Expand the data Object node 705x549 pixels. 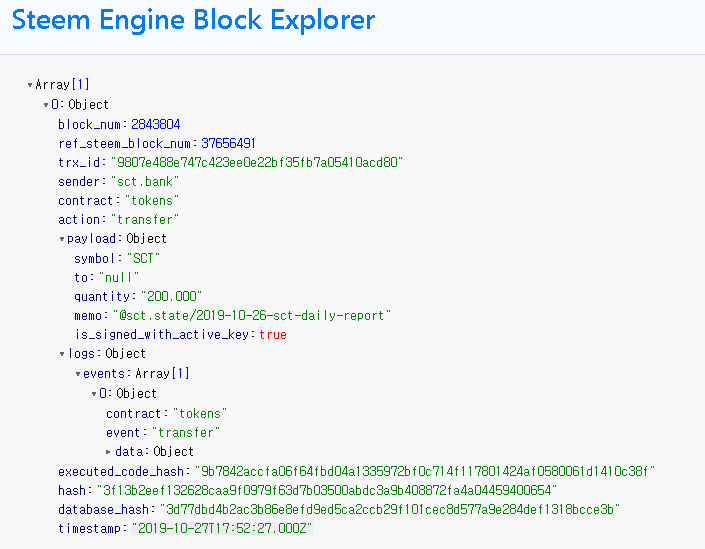point(109,452)
